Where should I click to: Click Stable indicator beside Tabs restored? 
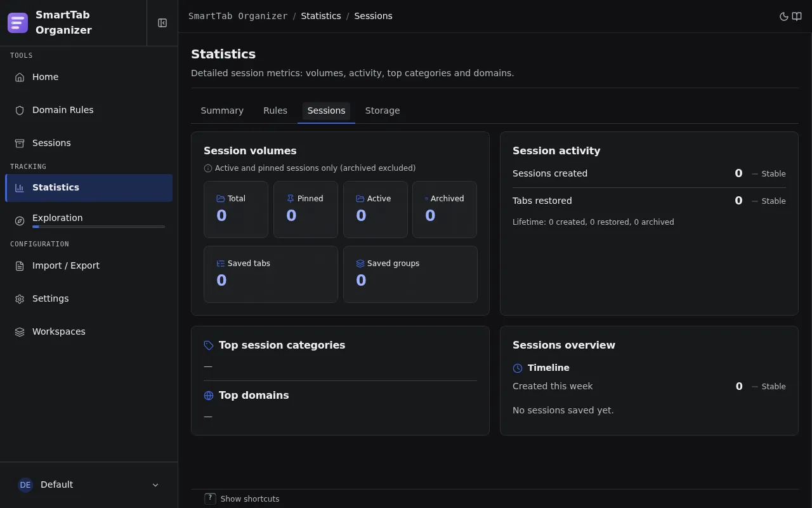tap(769, 201)
